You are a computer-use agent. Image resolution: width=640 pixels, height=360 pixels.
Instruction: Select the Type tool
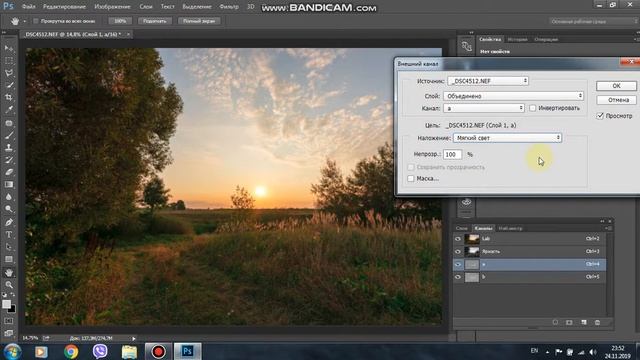[x=9, y=235]
